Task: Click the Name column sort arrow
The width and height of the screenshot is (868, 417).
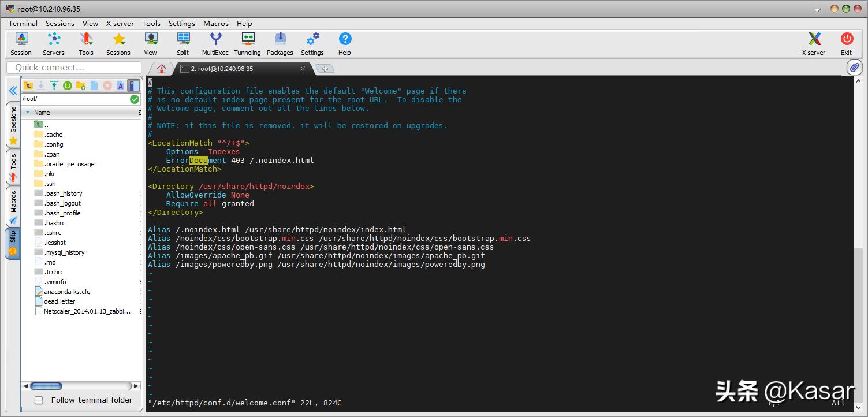Action: tap(28, 113)
